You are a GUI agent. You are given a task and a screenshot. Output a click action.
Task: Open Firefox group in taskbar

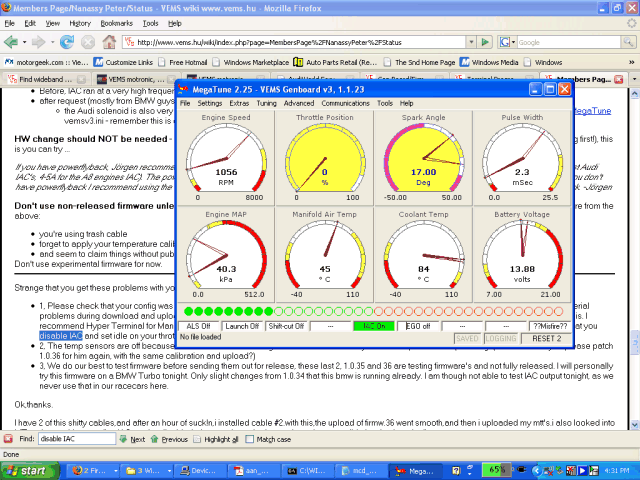click(x=92, y=471)
